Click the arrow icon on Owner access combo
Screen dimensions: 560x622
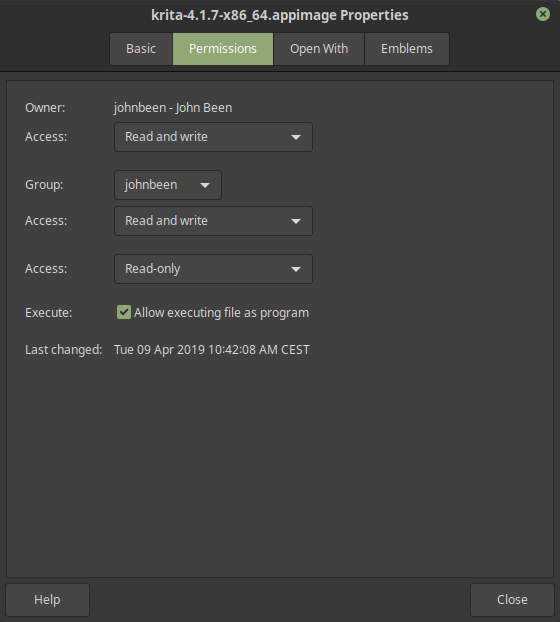[x=295, y=137]
